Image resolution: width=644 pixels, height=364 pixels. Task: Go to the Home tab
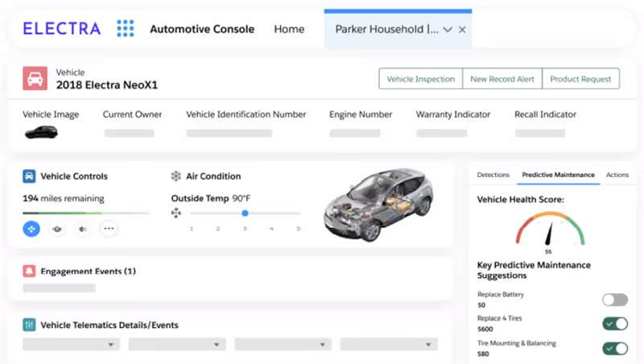click(x=289, y=29)
